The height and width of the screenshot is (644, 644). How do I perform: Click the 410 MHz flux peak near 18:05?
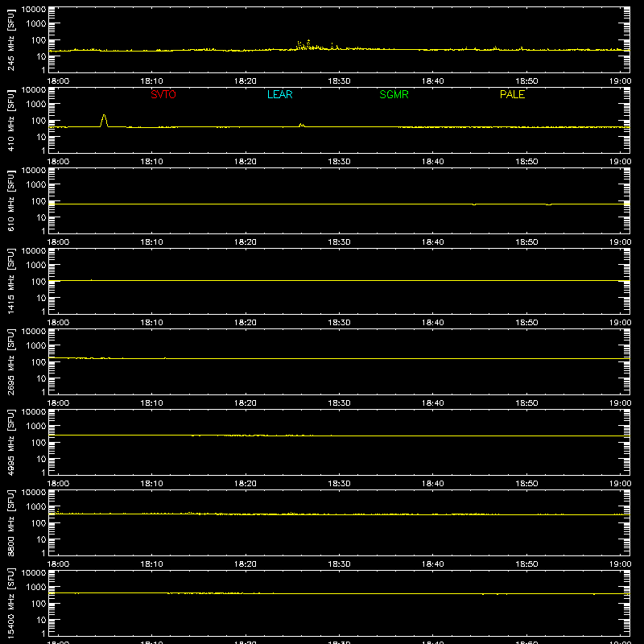tap(104, 120)
